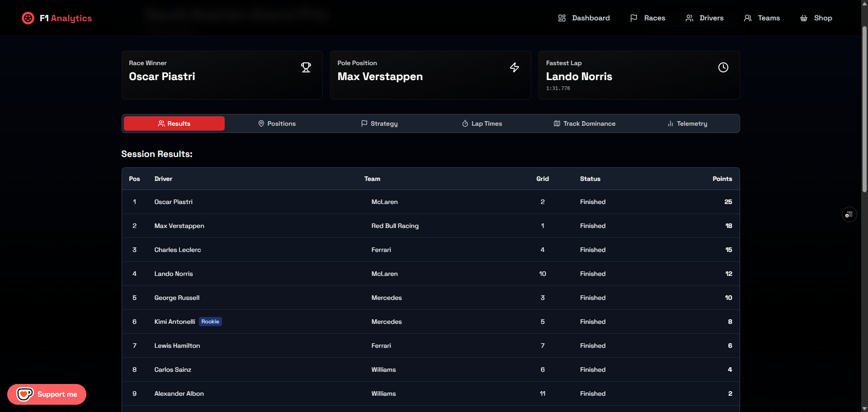Click the people icon in Results tab
868x412 pixels.
click(161, 123)
